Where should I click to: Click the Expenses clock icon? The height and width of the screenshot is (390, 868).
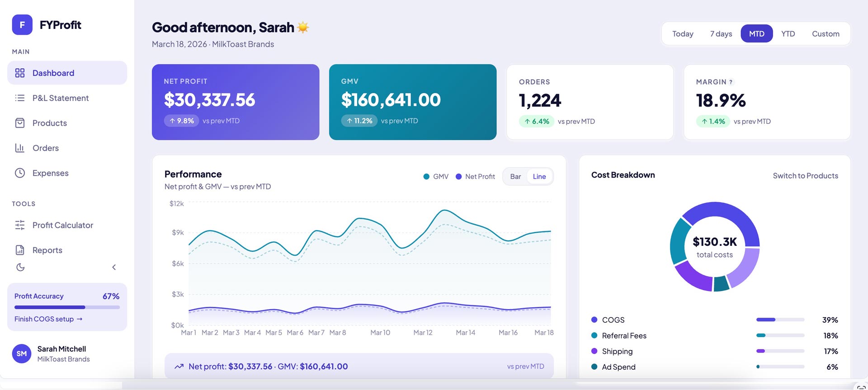tap(20, 173)
